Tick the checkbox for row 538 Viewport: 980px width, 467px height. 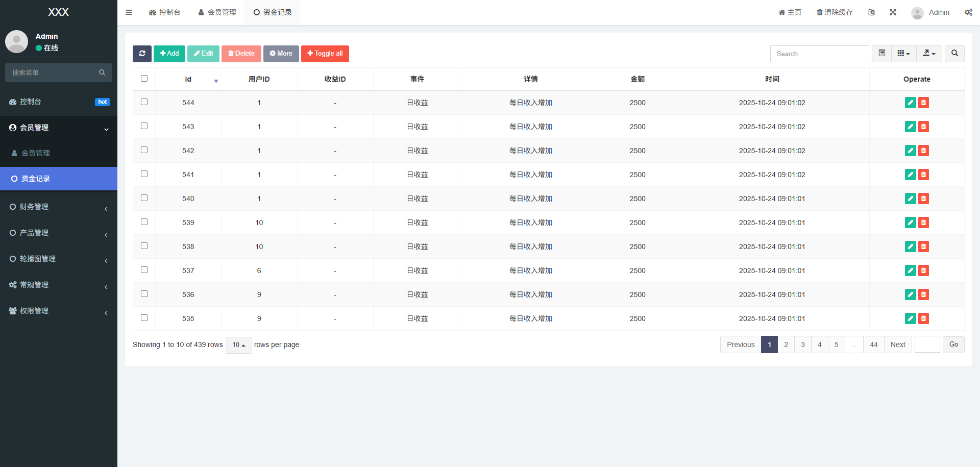point(144,246)
